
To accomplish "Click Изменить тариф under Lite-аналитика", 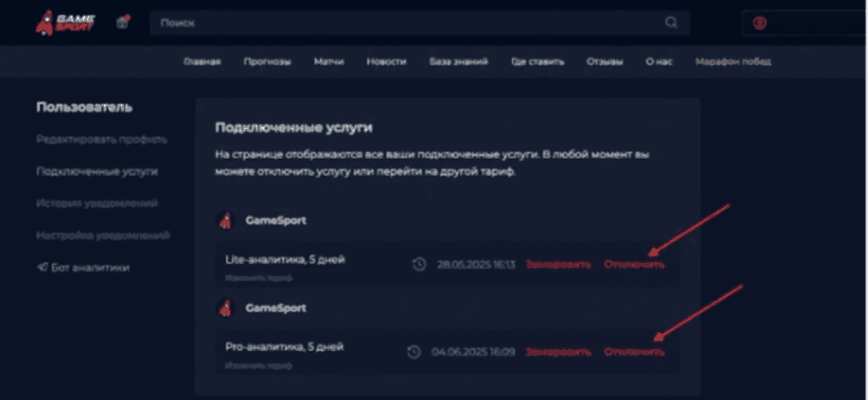I will tap(259, 278).
